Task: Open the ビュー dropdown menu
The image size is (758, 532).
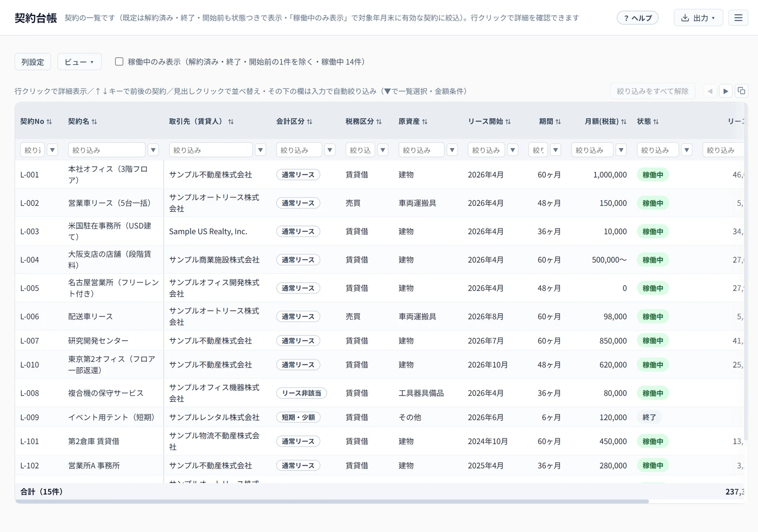Action: coord(80,62)
